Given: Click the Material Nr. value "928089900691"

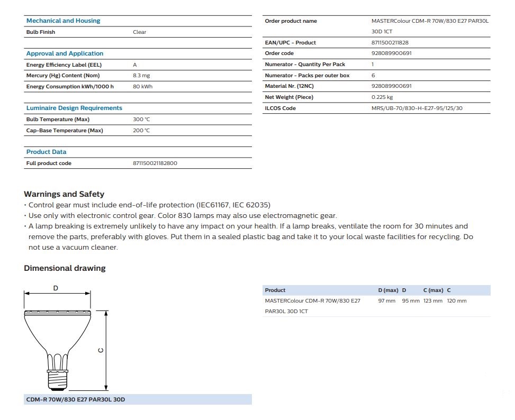Looking at the screenshot, I should pyautogui.click(x=392, y=86).
